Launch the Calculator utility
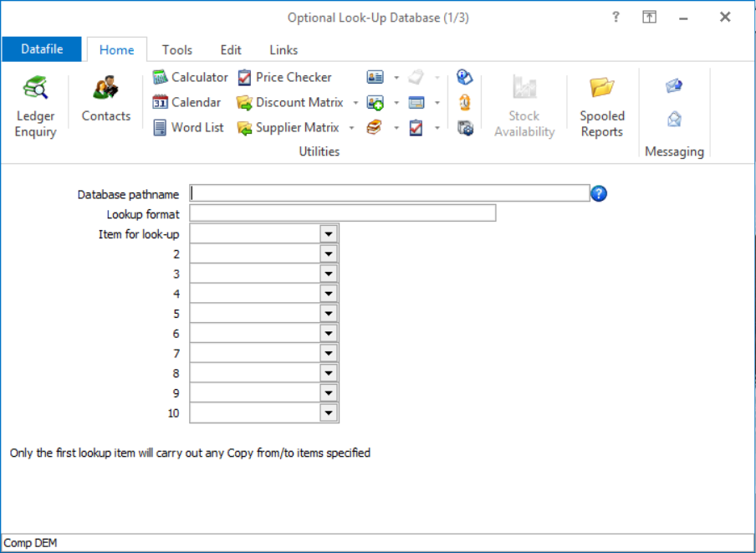Image resolution: width=756 pixels, height=553 pixels. (x=190, y=77)
